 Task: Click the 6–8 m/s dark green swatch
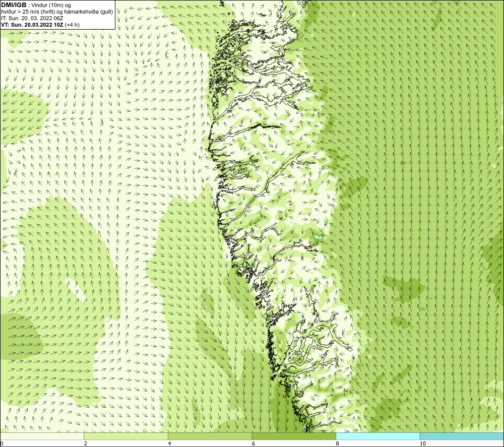click(294, 436)
